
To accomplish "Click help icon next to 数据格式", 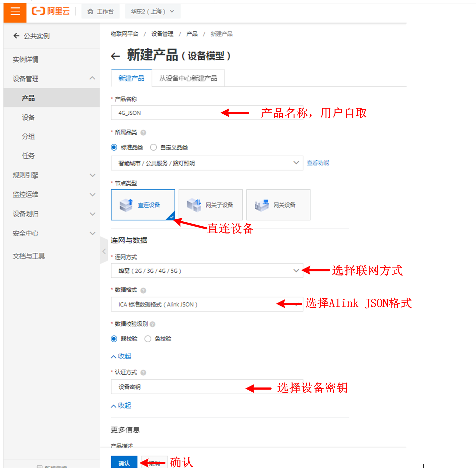I will coord(143,290).
